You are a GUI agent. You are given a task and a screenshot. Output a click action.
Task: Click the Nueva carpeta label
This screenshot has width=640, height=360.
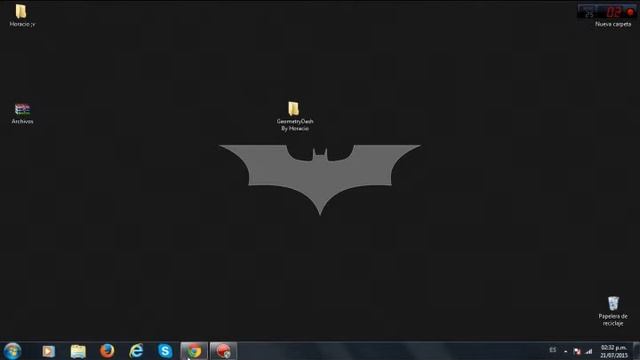tap(613, 24)
